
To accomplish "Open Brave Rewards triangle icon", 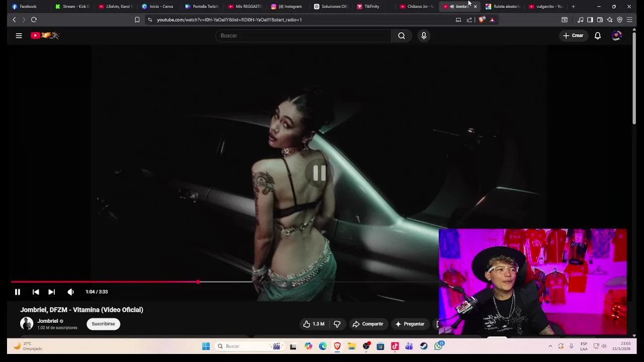I will click(x=492, y=20).
